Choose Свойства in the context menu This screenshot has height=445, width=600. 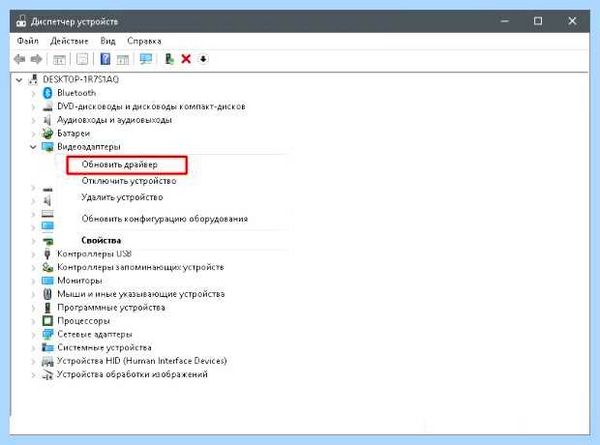101,240
